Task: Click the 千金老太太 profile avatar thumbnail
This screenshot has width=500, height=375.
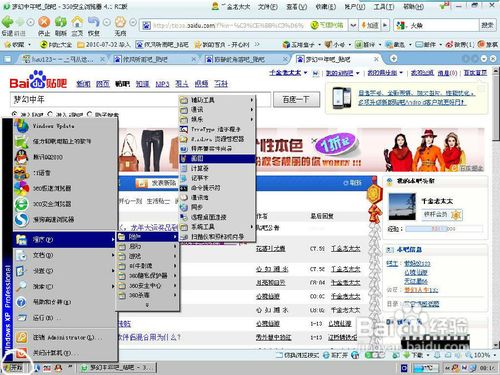Action: pyautogui.click(x=403, y=206)
